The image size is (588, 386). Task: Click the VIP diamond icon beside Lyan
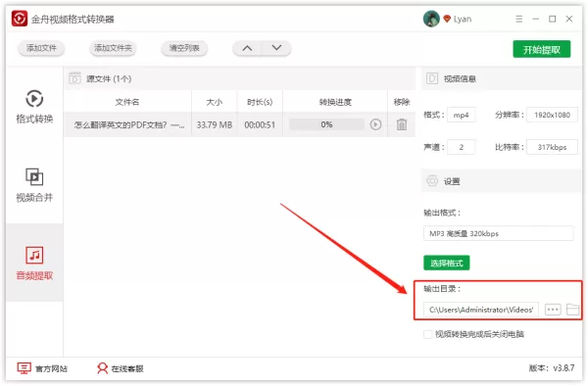[x=447, y=19]
